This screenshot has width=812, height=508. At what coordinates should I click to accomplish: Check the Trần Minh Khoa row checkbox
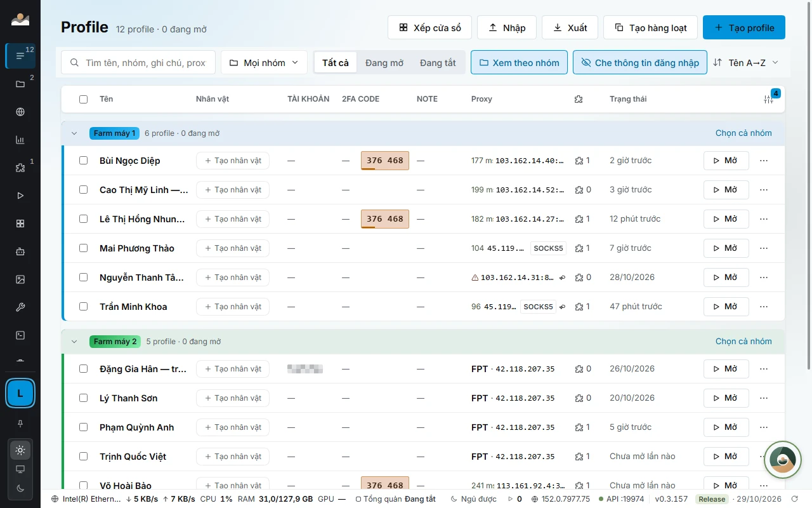pos(83,307)
